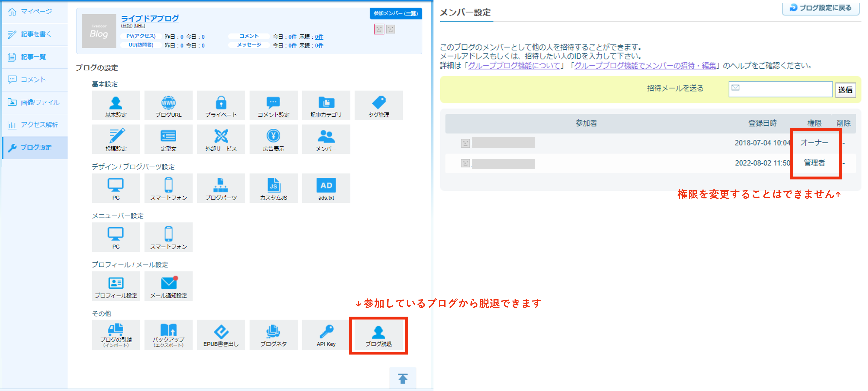Open the 基本設定 basic settings icon
This screenshot has height=391, width=868.
tap(116, 105)
